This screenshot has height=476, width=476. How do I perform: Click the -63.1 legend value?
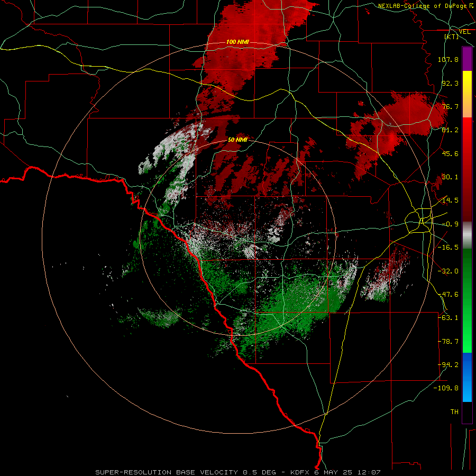(448, 318)
